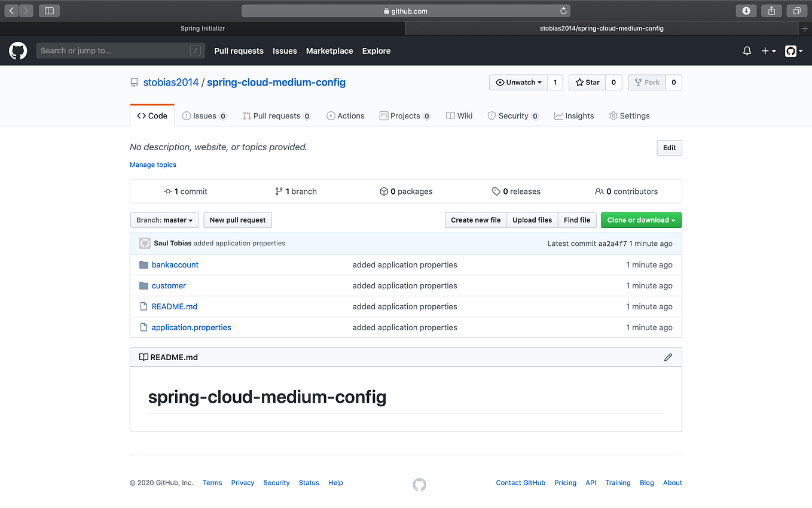Toggle Star on this repository

[x=587, y=82]
